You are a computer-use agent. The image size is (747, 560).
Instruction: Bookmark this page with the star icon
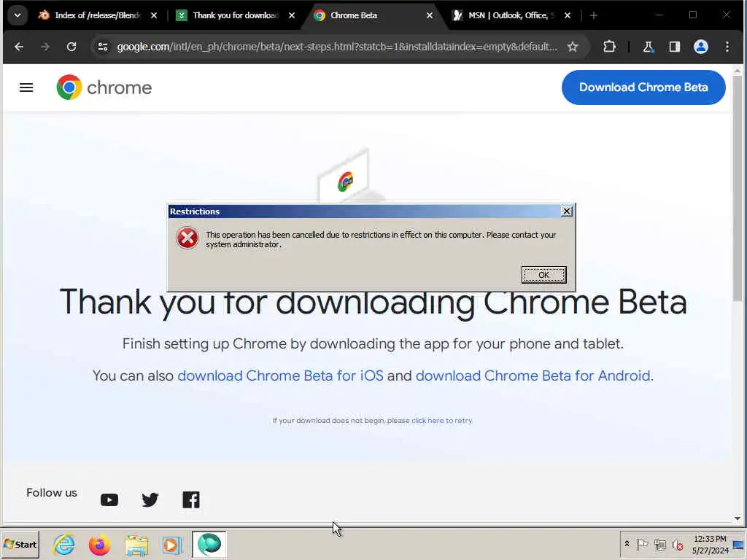573,47
